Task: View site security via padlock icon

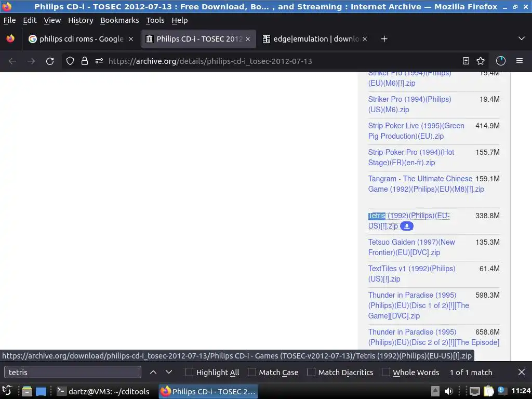Action: point(85,61)
